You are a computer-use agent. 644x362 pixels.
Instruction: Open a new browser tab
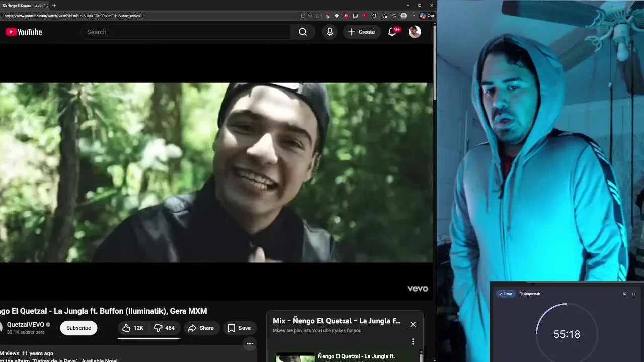coord(54,5)
